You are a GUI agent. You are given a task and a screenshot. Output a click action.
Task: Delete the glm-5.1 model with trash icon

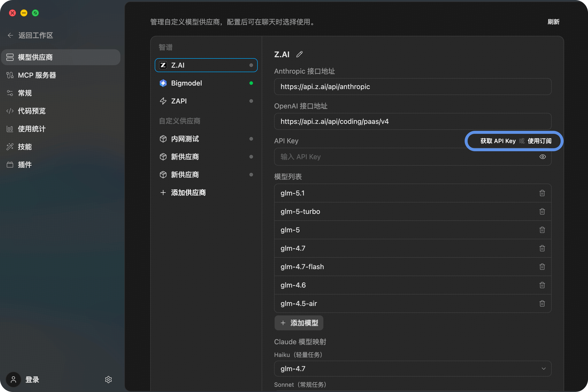pyautogui.click(x=542, y=193)
